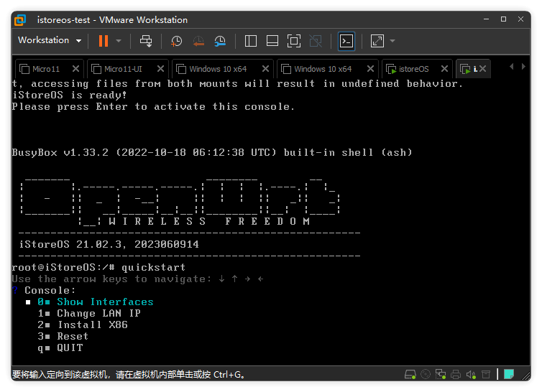This screenshot has height=392, width=542.
Task: Click the stretch guest display icon
Action: pos(377,41)
